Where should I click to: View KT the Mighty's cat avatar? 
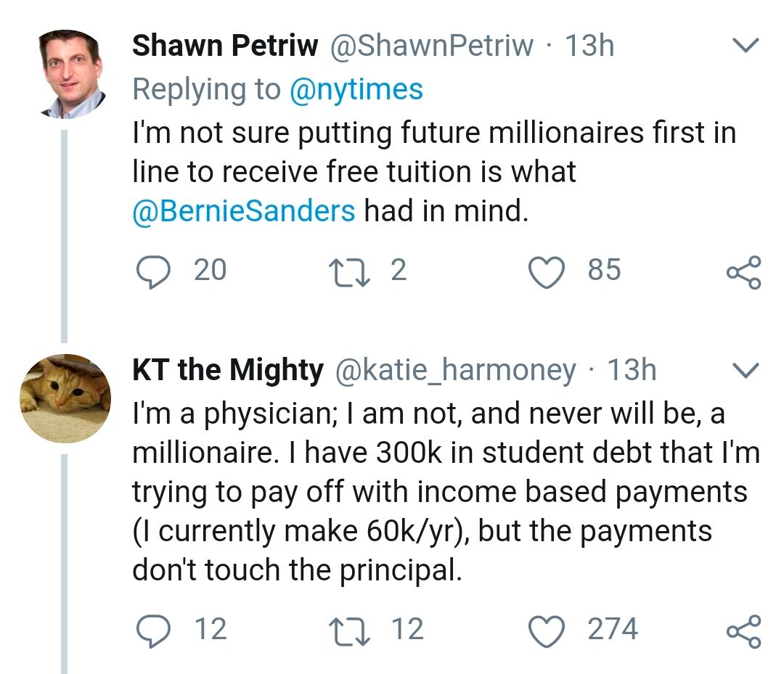click(65, 398)
